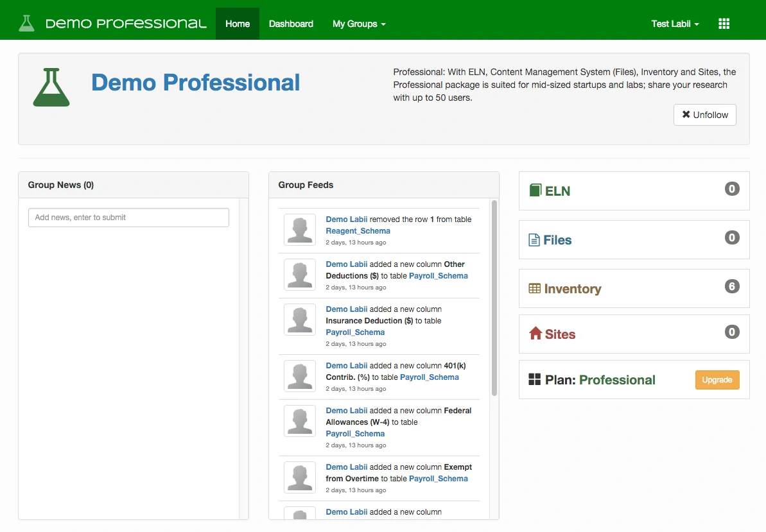
Task: Select the Home navigation item
Action: click(x=238, y=24)
